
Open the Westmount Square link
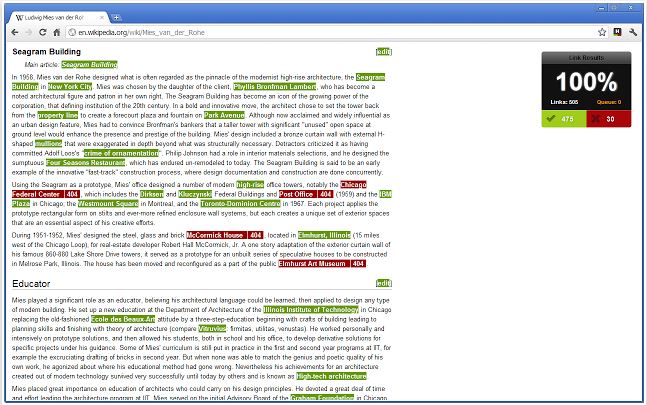click(x=108, y=203)
